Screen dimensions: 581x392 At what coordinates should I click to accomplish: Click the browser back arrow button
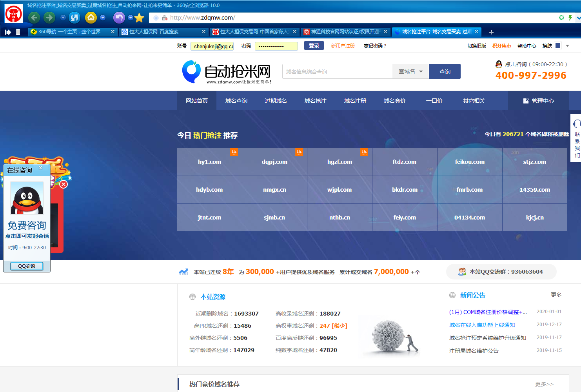coord(34,18)
